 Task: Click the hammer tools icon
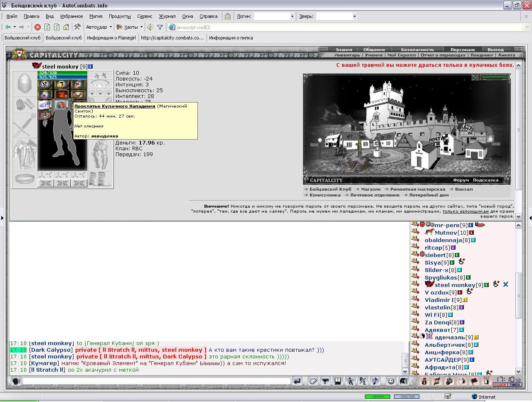[x=77, y=27]
